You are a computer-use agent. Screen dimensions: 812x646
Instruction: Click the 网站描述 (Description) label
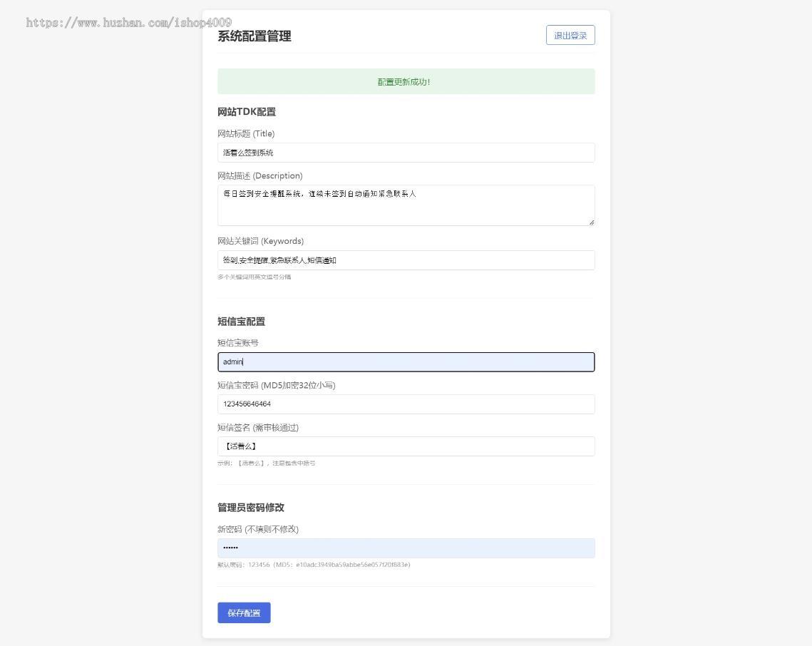(x=260, y=175)
